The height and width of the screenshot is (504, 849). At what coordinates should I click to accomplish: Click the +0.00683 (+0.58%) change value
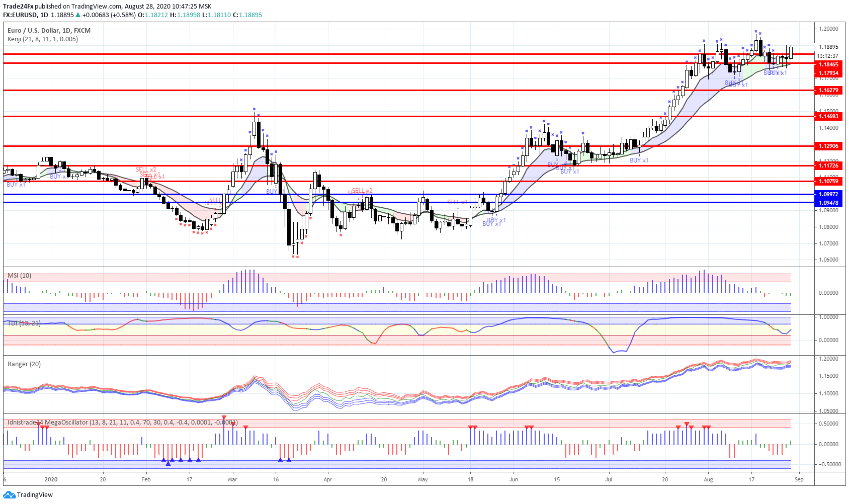coord(109,15)
